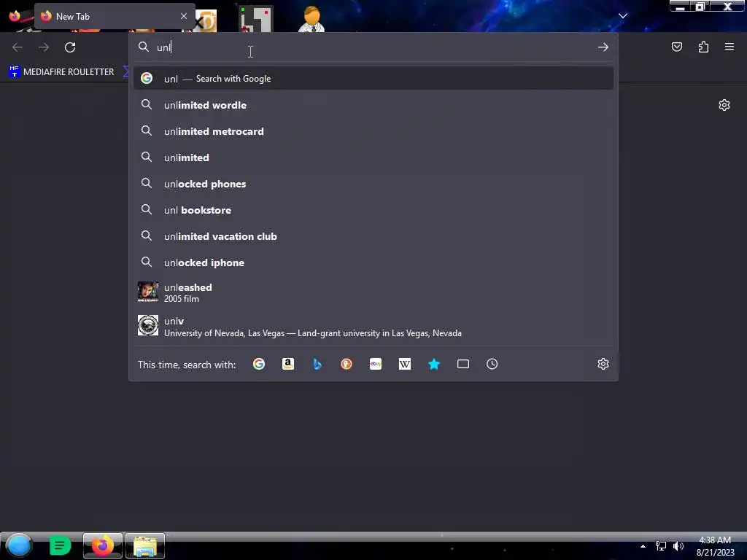
Task: Choose 'unleashed 2005 film' result
Action: pos(373,292)
